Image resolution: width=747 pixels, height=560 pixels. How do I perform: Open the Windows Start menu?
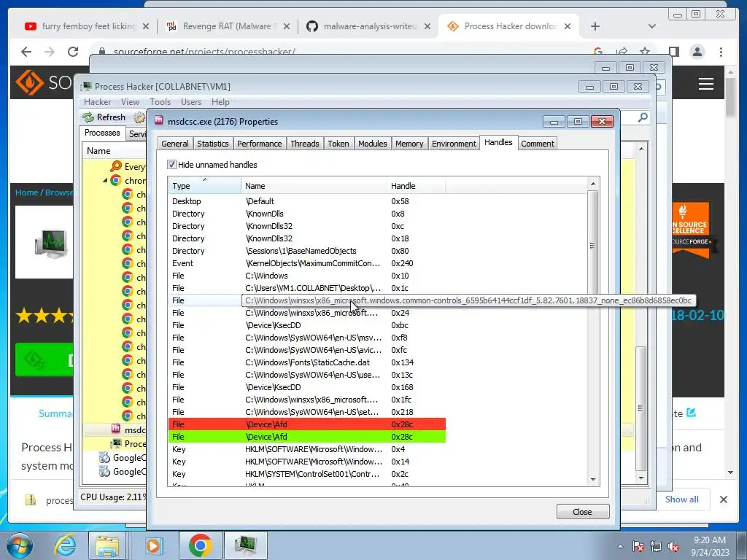[x=20, y=545]
